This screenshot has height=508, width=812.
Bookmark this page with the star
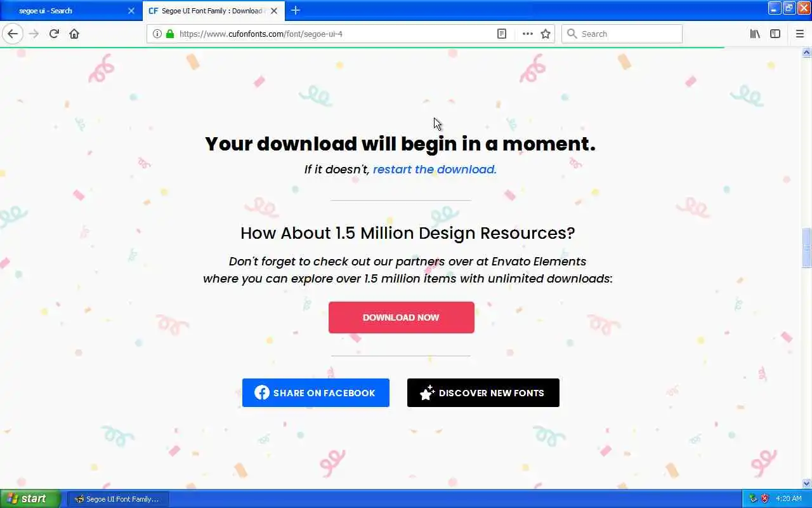546,34
